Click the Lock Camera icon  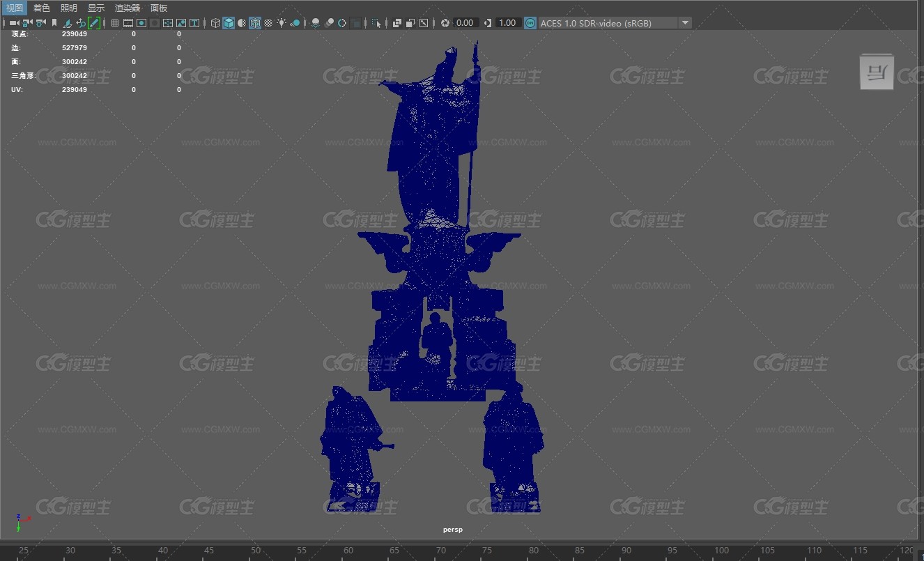tap(27, 23)
